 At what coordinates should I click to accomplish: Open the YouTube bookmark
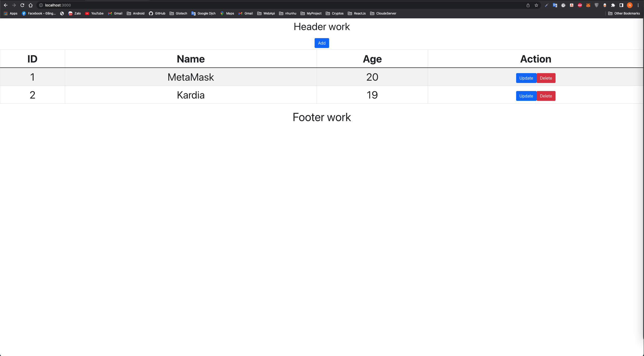click(x=94, y=13)
